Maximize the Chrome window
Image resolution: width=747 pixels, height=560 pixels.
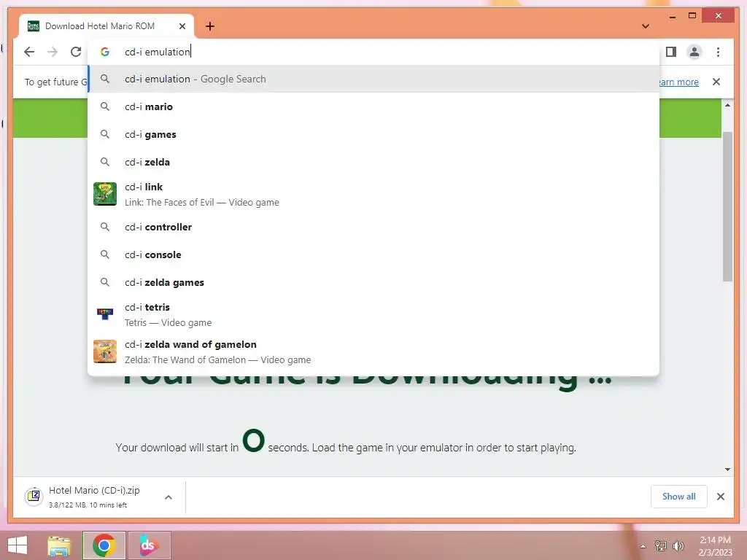click(x=692, y=16)
